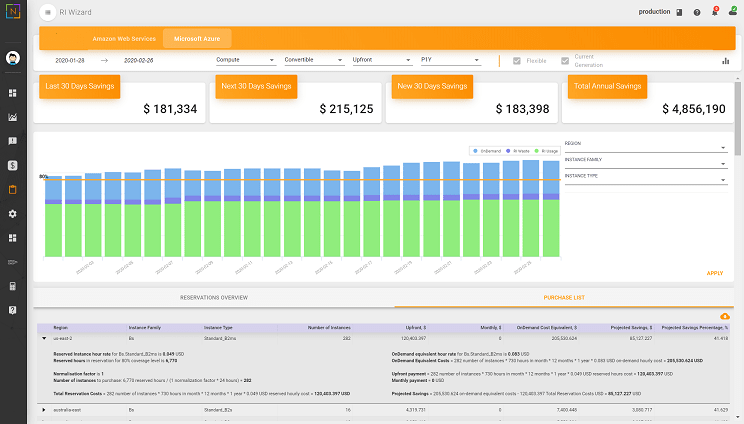Switch to Reservations Overview tab

213,298
